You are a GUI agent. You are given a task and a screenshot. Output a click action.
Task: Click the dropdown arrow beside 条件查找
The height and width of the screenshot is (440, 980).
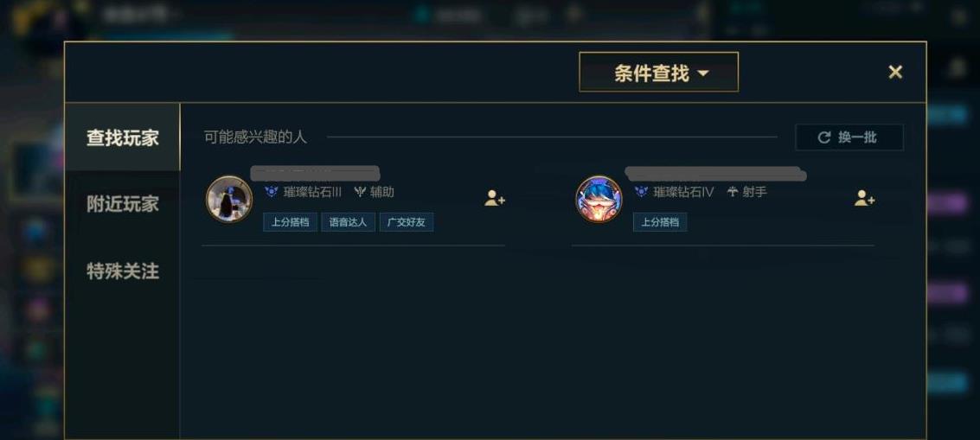(702, 73)
